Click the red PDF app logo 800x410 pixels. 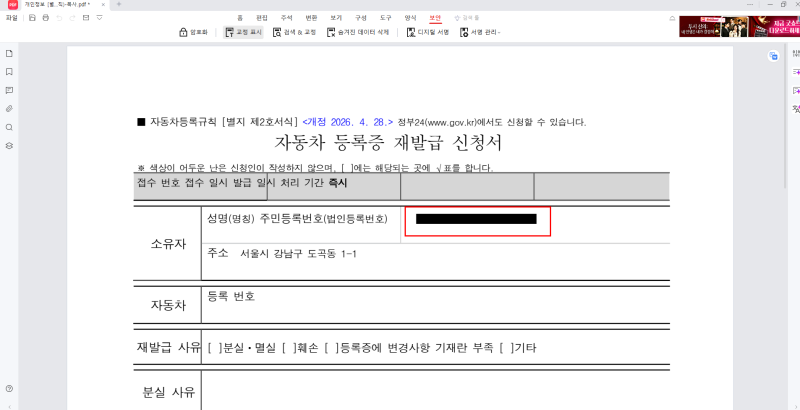click(x=12, y=4)
